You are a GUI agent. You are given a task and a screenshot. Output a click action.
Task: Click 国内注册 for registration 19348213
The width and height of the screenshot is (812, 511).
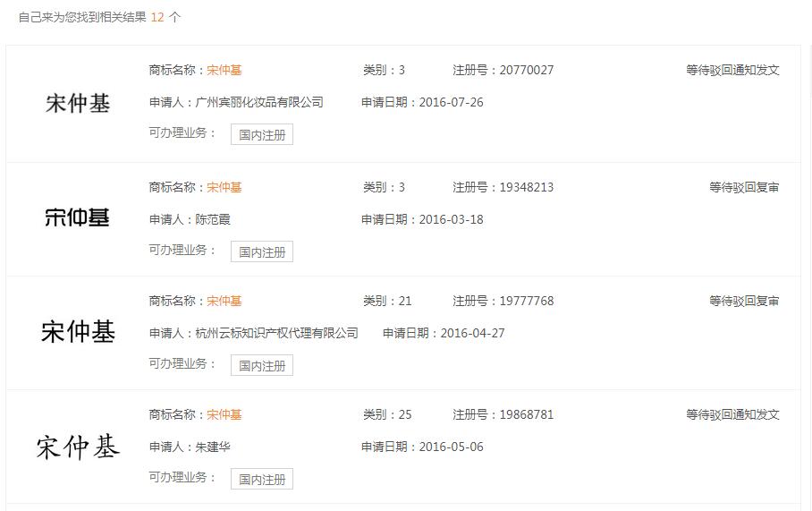262,251
